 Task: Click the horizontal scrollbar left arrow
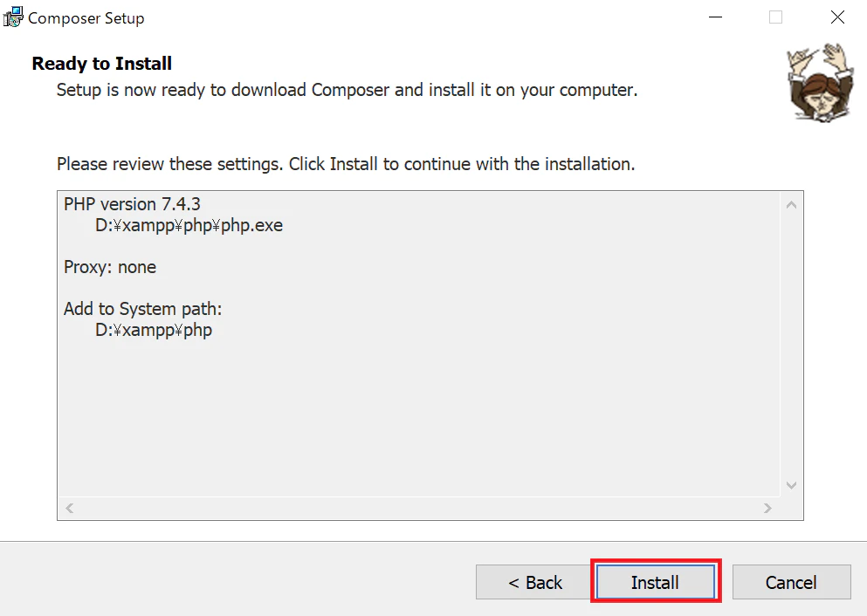tap(69, 508)
